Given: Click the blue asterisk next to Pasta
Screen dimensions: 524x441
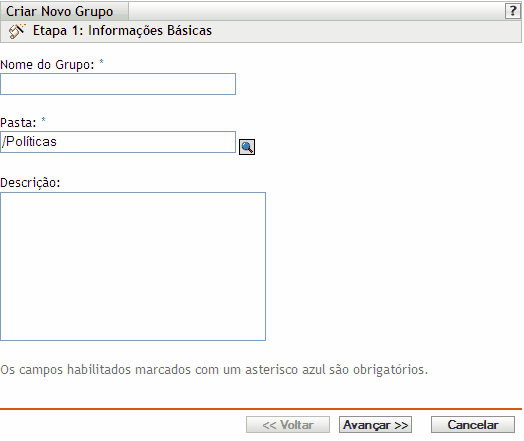Looking at the screenshot, I should click(x=43, y=120).
